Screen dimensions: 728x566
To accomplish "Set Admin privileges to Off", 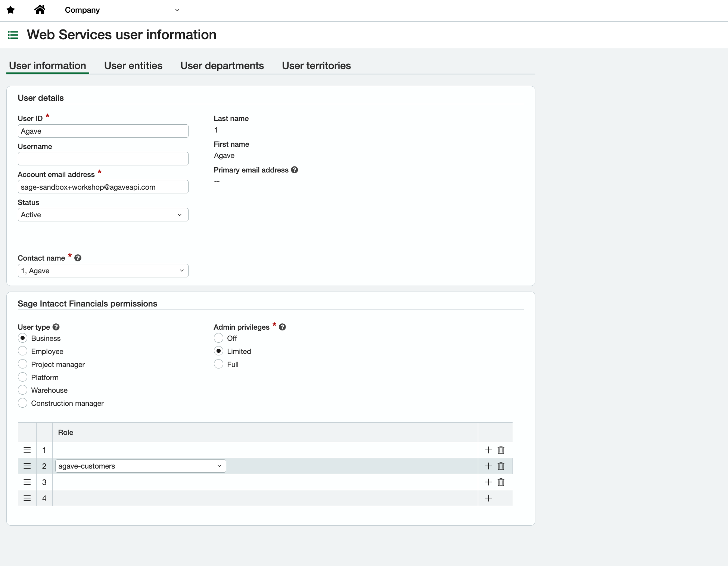I will (x=219, y=338).
